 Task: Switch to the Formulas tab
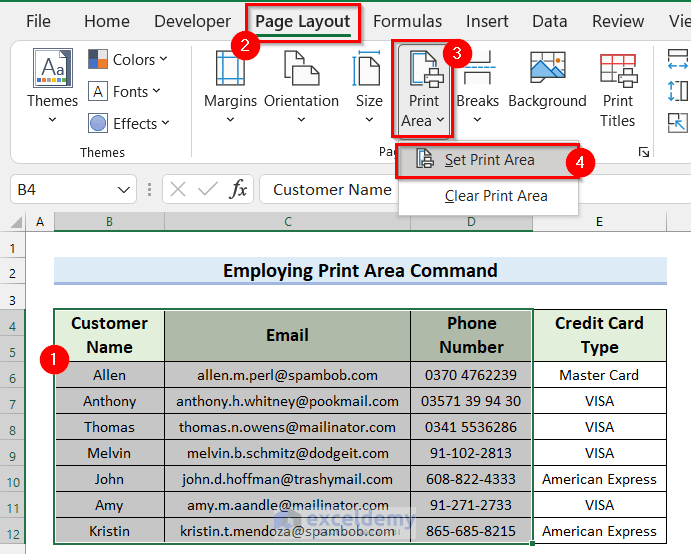(408, 21)
